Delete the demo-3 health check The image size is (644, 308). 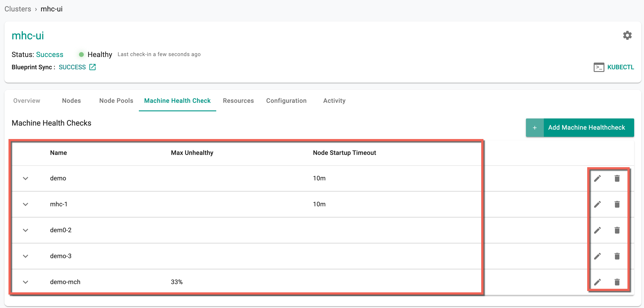click(x=617, y=256)
